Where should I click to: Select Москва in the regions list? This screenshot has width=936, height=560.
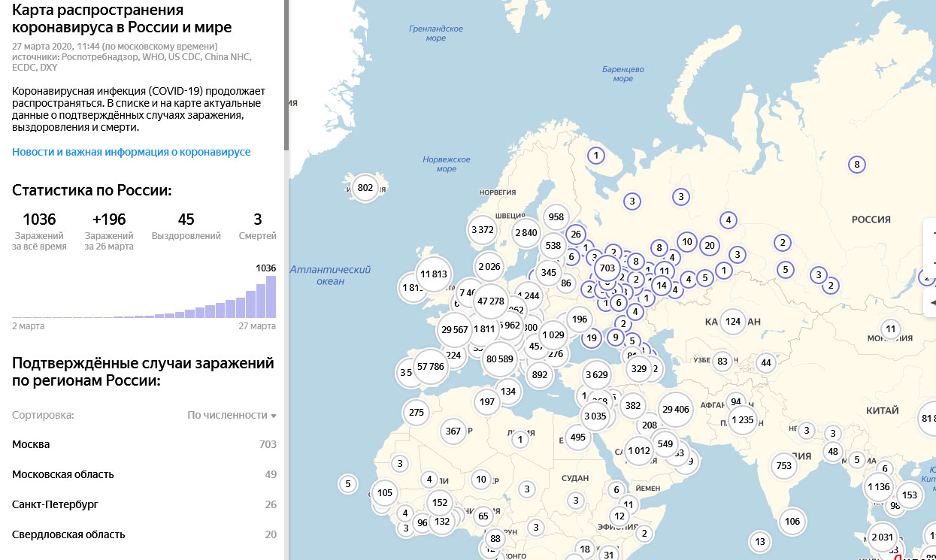pyautogui.click(x=31, y=444)
